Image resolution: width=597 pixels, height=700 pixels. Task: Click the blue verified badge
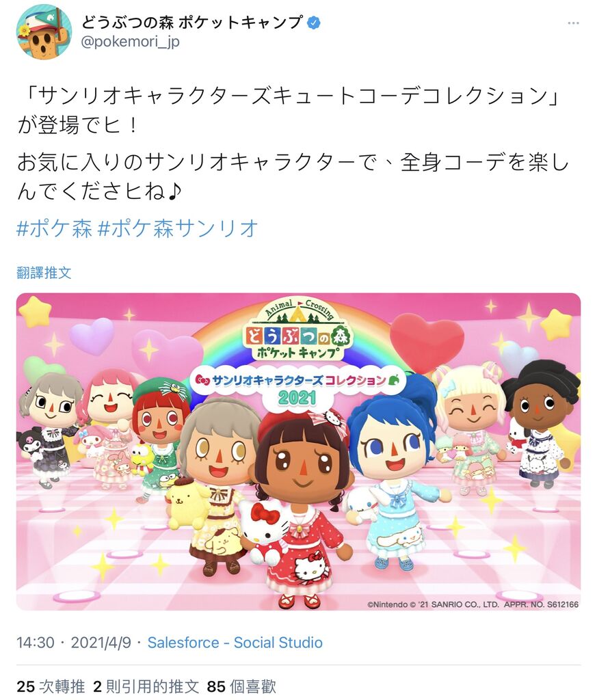pos(315,23)
